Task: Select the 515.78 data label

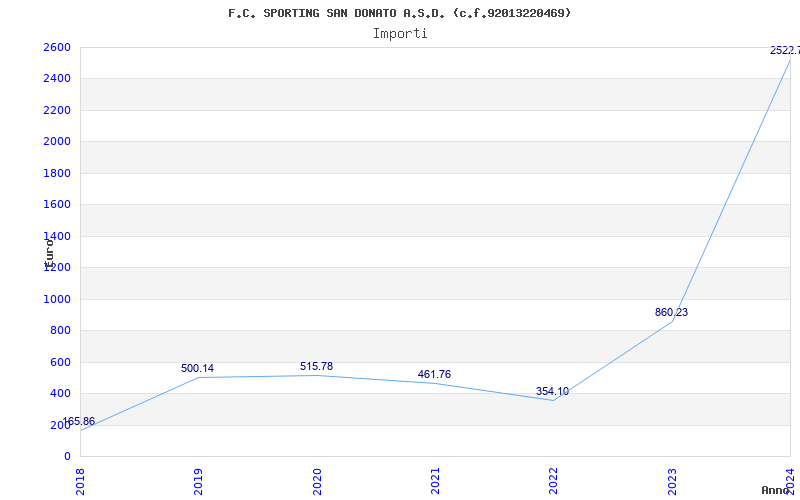Action: pyautogui.click(x=316, y=366)
